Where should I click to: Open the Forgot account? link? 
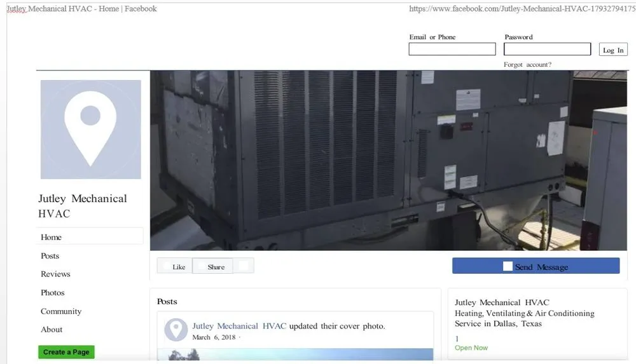(x=527, y=65)
